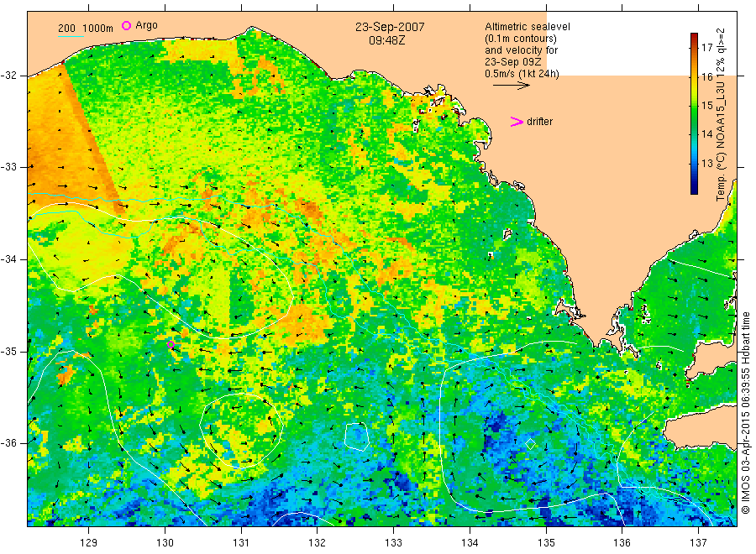This screenshot has height=554, width=756.
Task: Click the velocity scale arrow in the legend
Action: (x=511, y=86)
